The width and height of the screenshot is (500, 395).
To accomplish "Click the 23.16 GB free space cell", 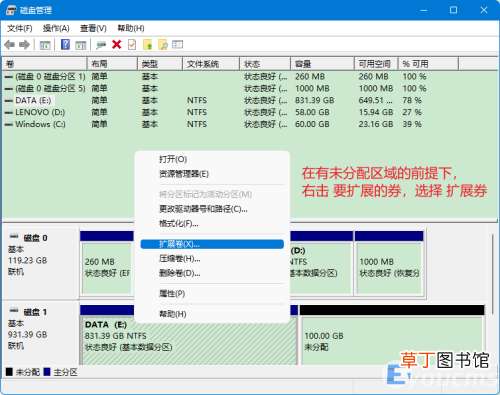I will pos(376,124).
